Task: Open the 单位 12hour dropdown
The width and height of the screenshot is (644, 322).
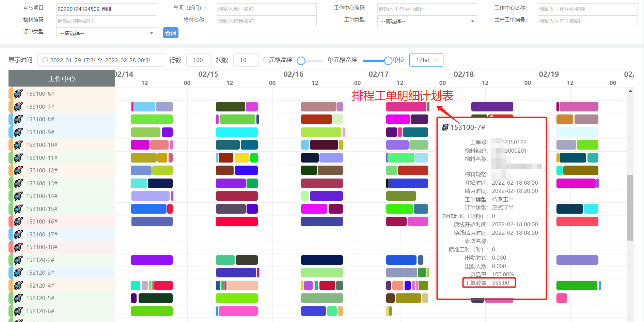Action: point(426,60)
